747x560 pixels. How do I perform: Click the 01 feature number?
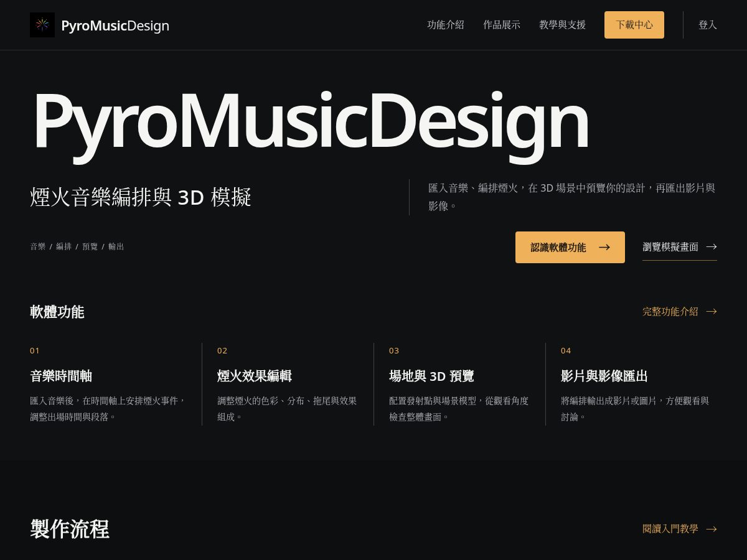tap(35, 350)
